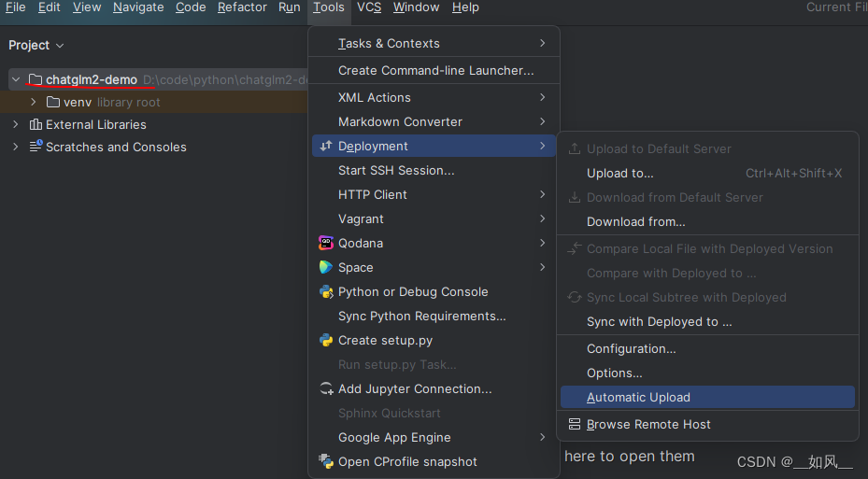Viewport: 868px width, 479px height.
Task: Select Start SSH Session from Tools menu
Action: click(x=396, y=170)
